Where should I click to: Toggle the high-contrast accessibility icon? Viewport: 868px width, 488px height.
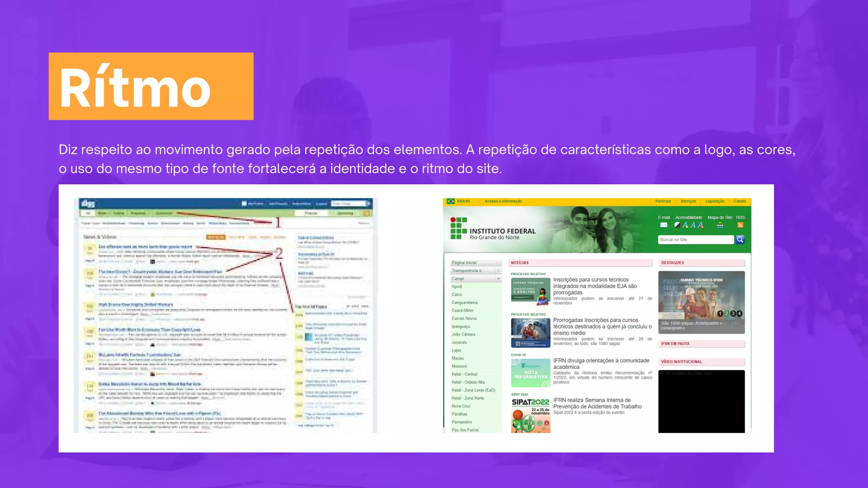point(677,225)
